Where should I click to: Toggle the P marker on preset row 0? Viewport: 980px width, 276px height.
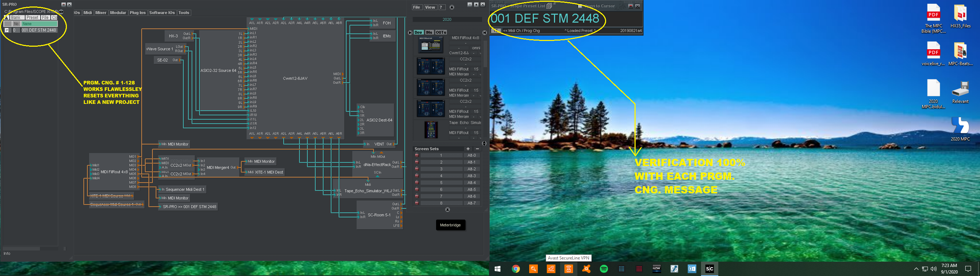pos(7,30)
